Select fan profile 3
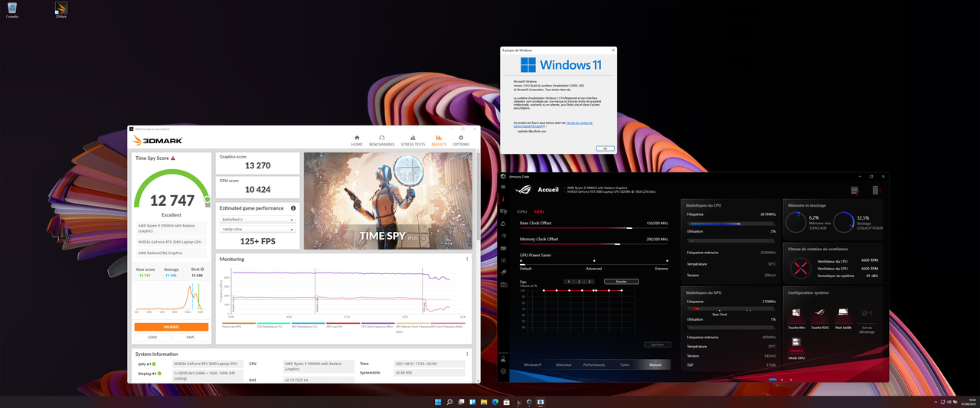Image resolution: width=980 pixels, height=408 pixels. (590, 282)
